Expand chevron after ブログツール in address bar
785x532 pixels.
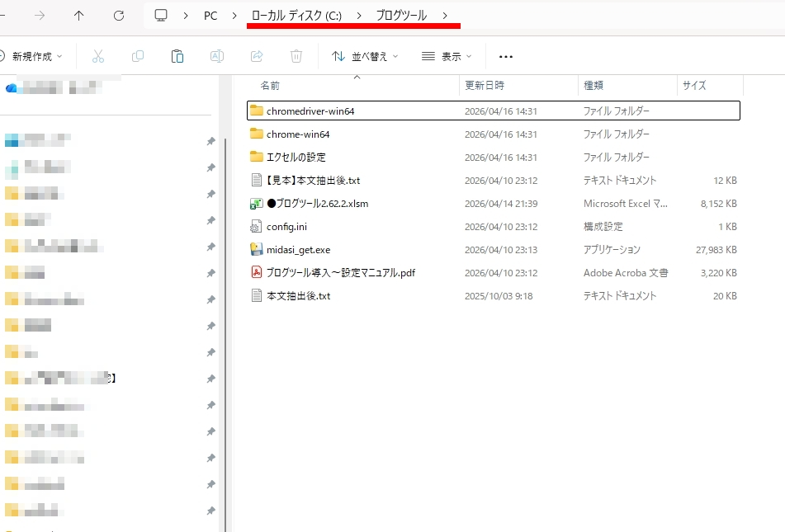pos(446,16)
